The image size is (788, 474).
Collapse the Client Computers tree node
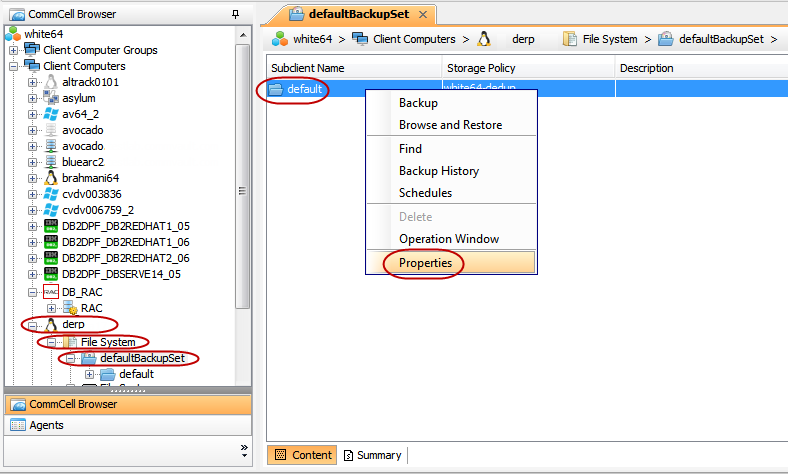(14, 66)
